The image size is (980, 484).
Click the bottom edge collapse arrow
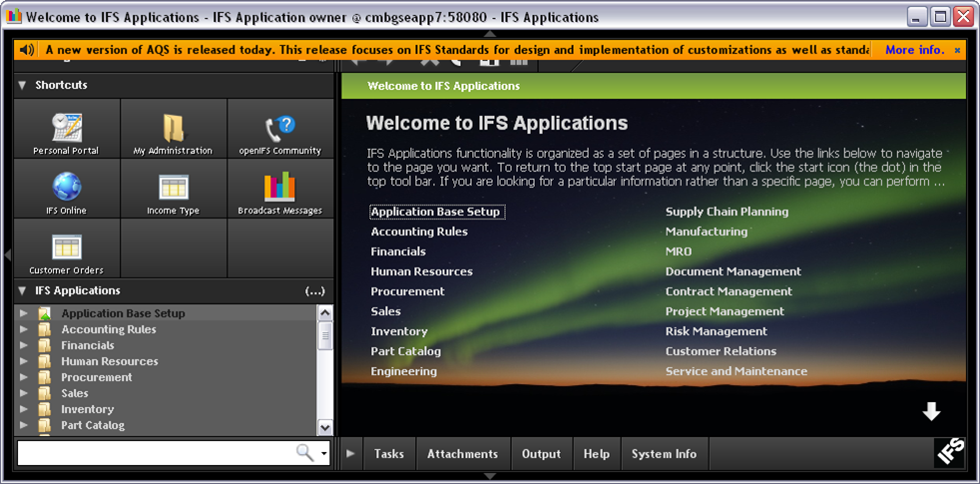click(490, 476)
